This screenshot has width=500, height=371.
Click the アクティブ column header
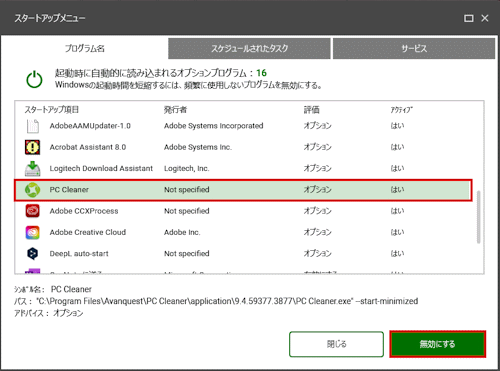point(402,110)
